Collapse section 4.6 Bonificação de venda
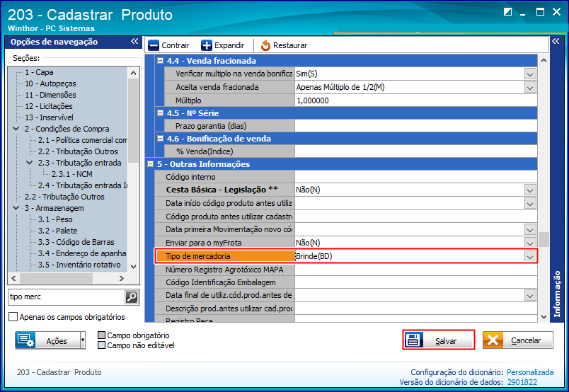569x392 pixels. point(160,138)
